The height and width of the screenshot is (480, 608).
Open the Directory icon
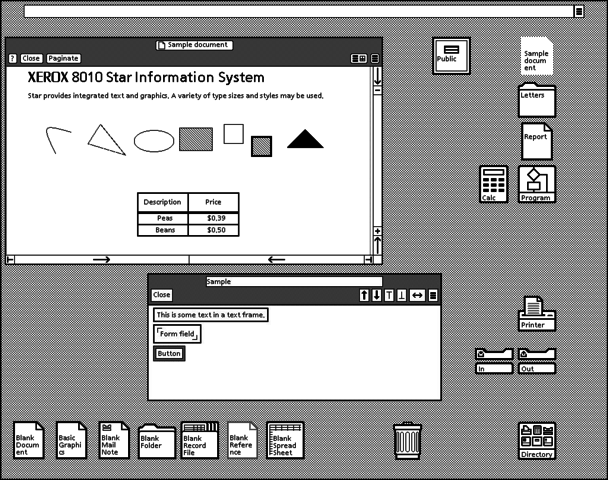click(537, 441)
